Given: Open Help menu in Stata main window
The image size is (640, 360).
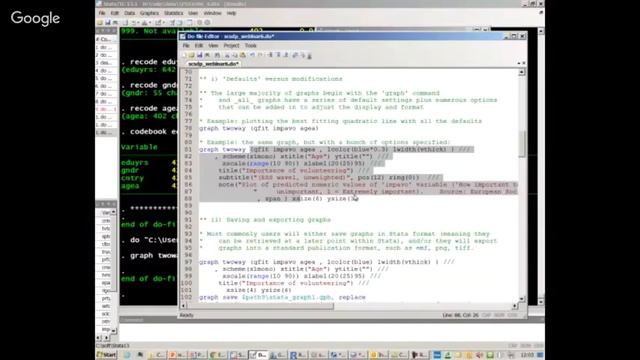Looking at the screenshot, I should tap(231, 13).
